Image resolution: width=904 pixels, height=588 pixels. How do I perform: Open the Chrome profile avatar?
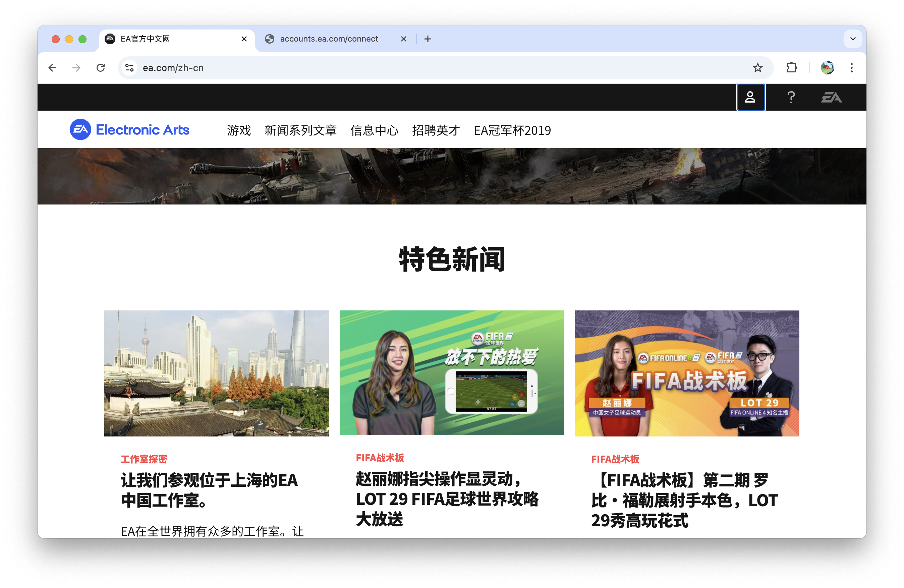click(x=827, y=68)
